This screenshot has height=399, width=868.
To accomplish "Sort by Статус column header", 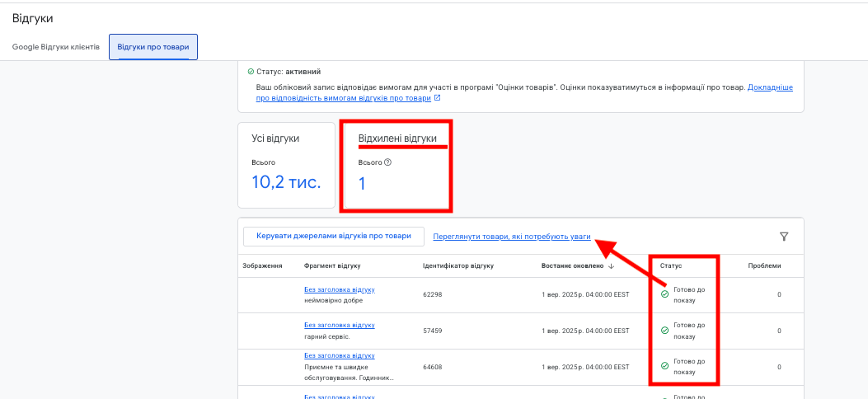I will 671,266.
